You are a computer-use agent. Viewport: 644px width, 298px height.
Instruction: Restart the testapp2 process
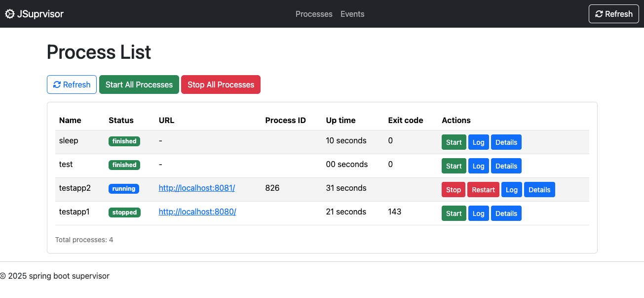483,189
